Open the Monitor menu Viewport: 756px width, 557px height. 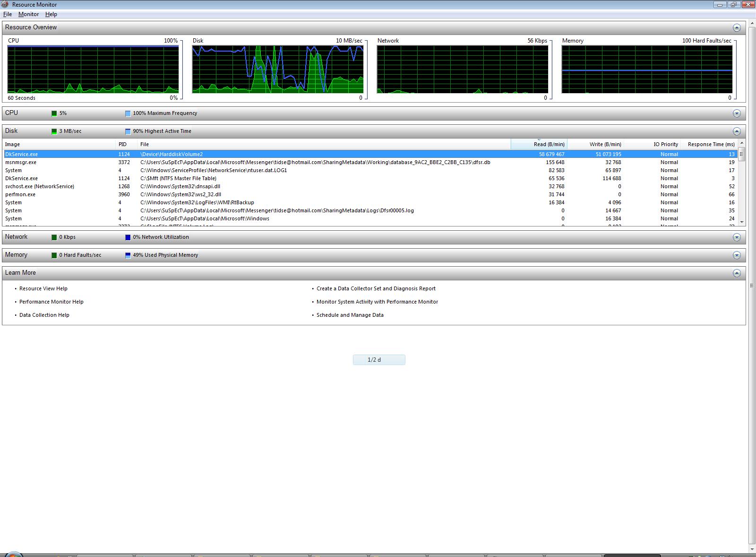[x=28, y=14]
